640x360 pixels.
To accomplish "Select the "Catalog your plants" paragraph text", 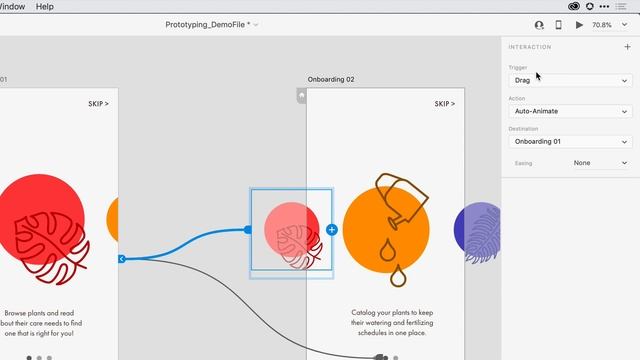I will [392, 322].
